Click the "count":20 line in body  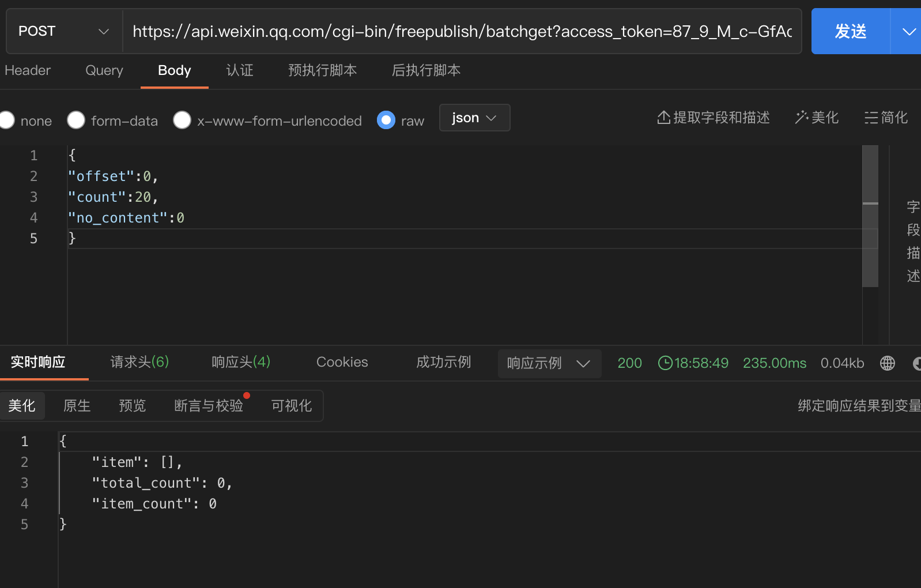[113, 197]
